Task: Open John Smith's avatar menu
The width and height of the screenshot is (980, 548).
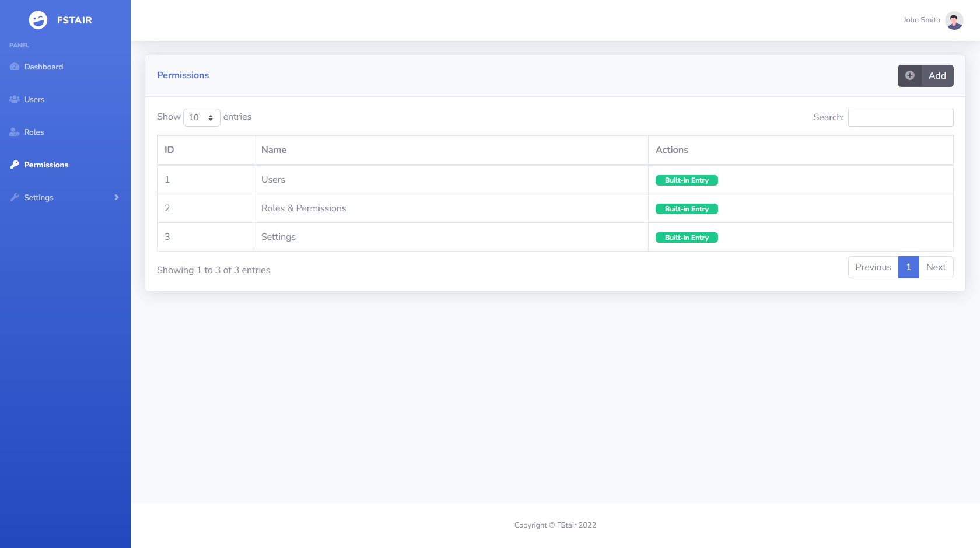Action: (x=954, y=20)
